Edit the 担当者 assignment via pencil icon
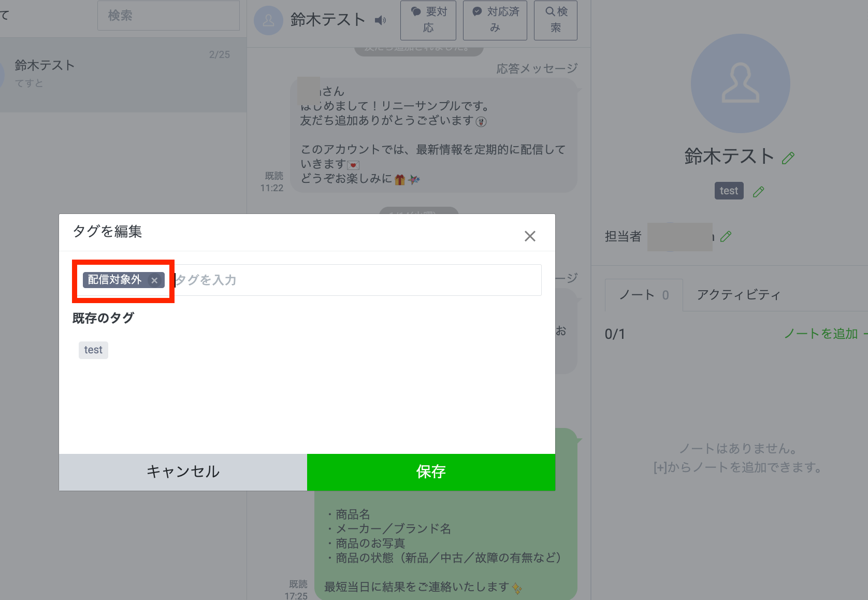This screenshot has width=868, height=600. click(x=726, y=237)
